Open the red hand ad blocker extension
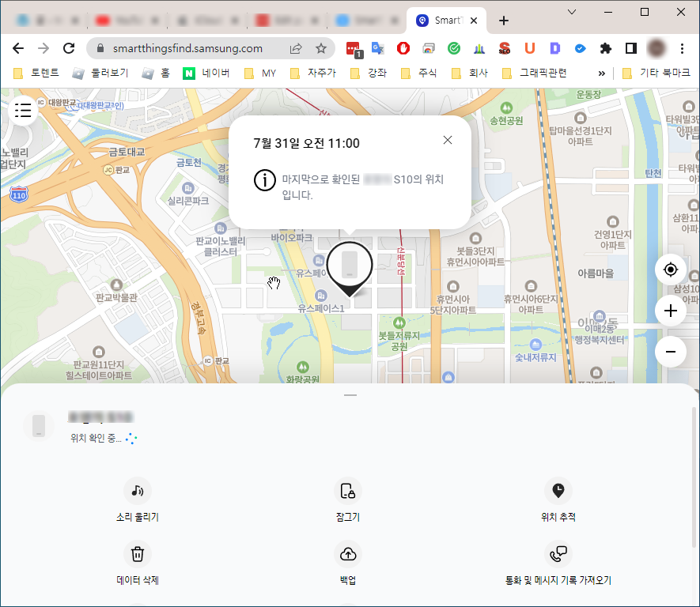700x607 pixels. (x=403, y=48)
